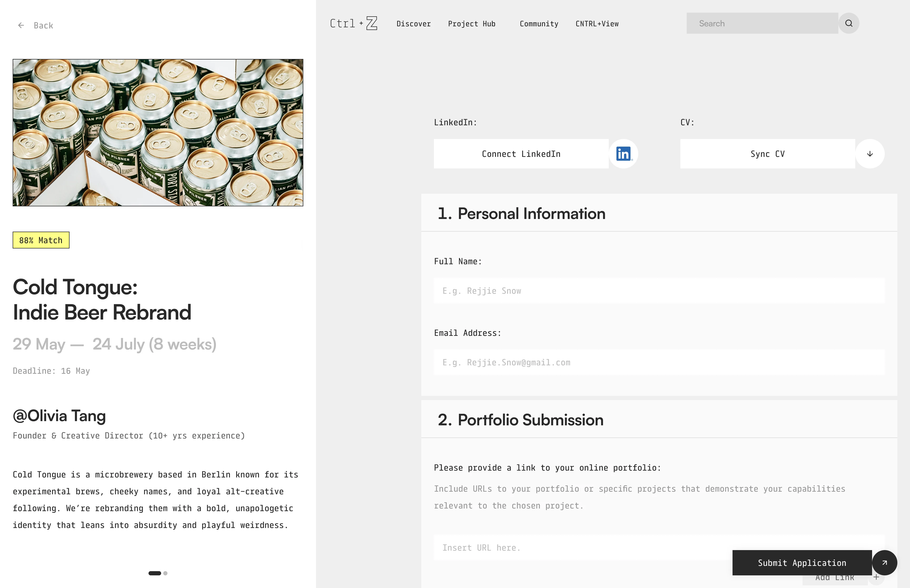
Task: Go to the Community page
Action: (539, 24)
